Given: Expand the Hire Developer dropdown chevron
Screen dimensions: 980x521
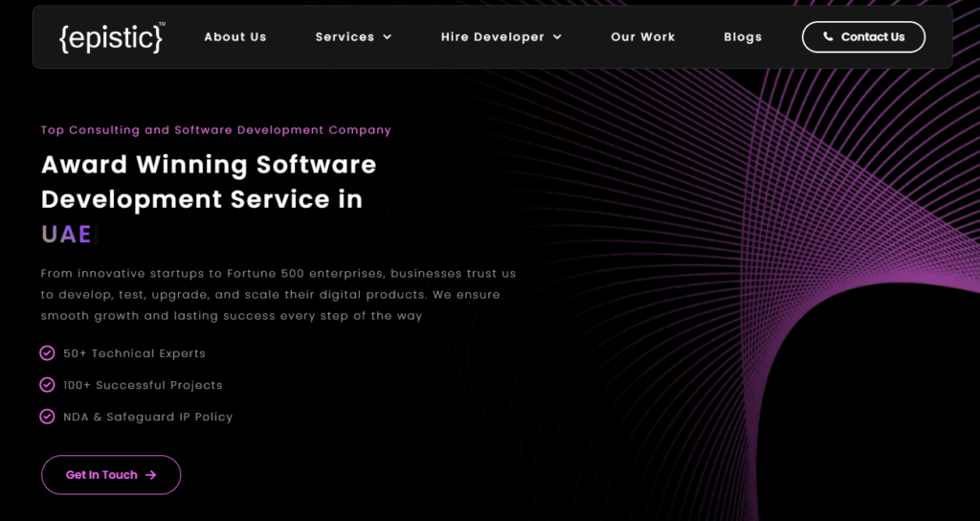Looking at the screenshot, I should [557, 37].
